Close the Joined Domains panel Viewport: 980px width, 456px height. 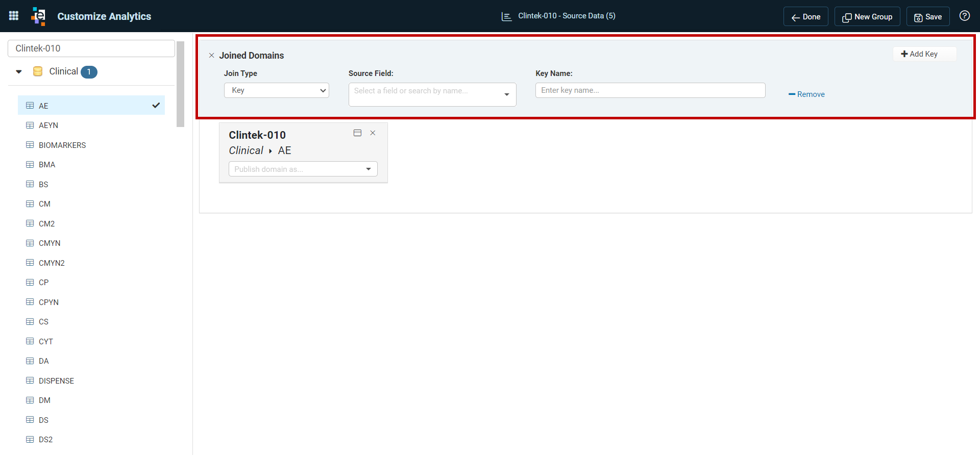pyautogui.click(x=211, y=56)
